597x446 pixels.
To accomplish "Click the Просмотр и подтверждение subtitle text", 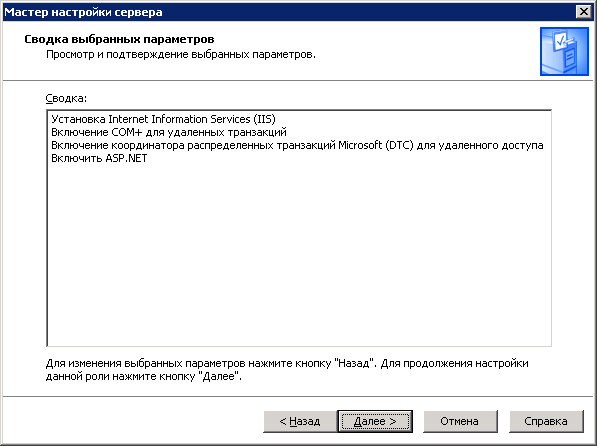I will 181,54.
